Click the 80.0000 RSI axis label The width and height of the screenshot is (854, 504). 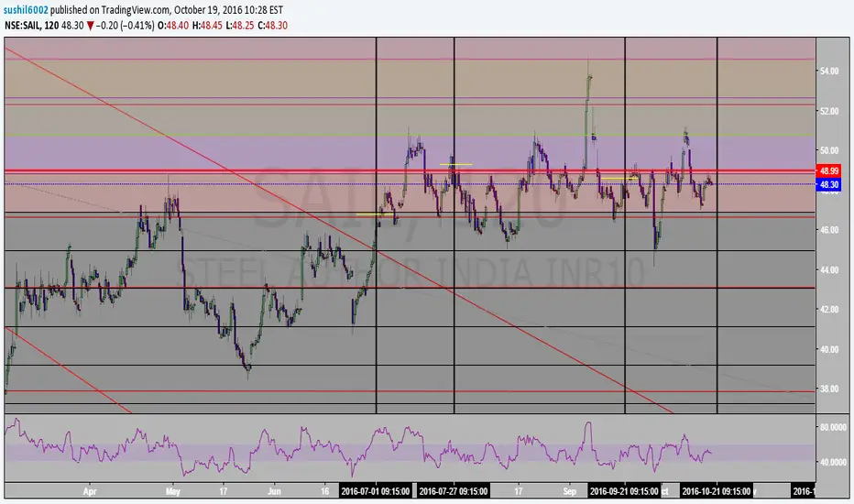click(833, 427)
